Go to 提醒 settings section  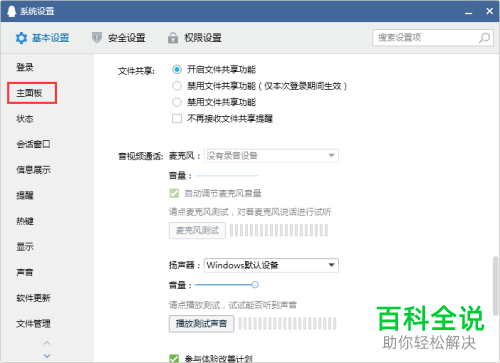pos(25,195)
